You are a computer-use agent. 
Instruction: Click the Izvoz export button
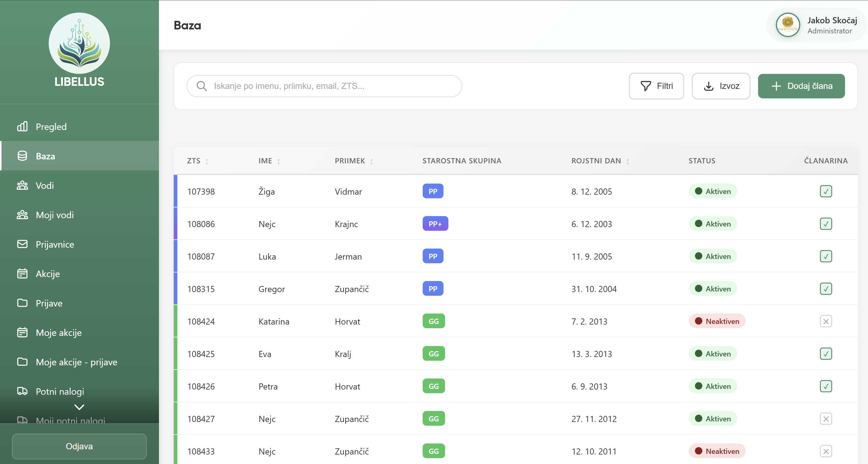[x=721, y=86]
